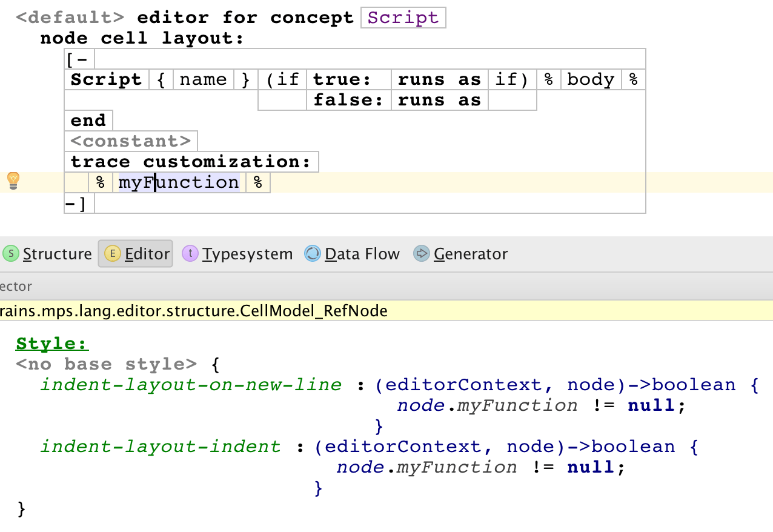The width and height of the screenshot is (773, 532).
Task: Click the <constant> placeholder cell
Action: [131, 141]
